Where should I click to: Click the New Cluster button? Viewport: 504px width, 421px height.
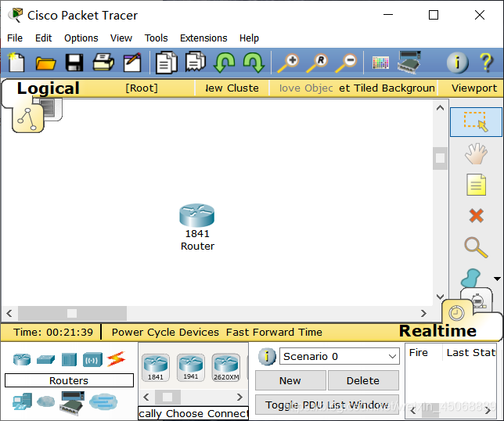(x=232, y=88)
